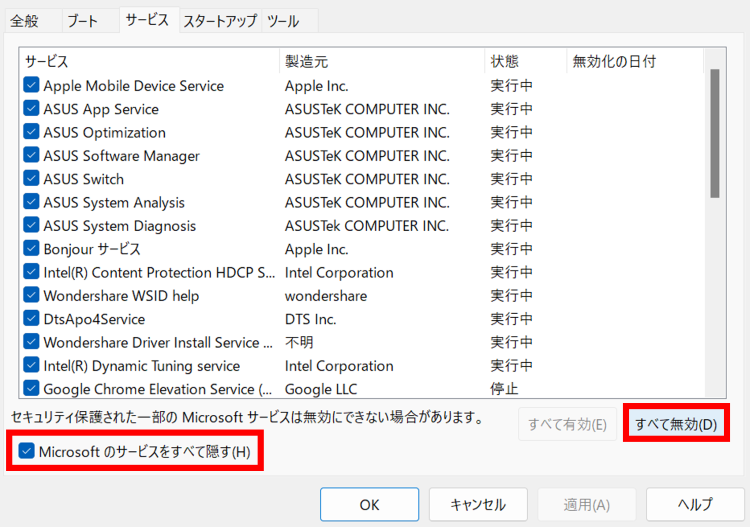Viewport: 750px width, 527px height.
Task: Click '停止' status cell
Action: point(504,389)
